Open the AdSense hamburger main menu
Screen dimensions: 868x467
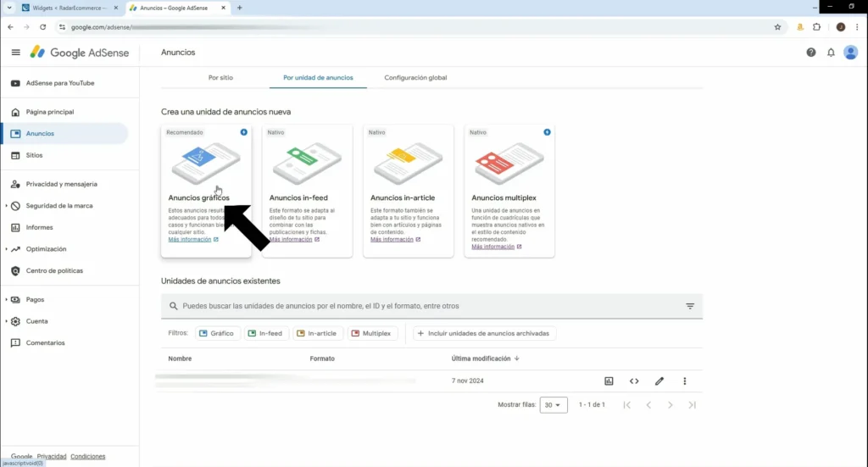[x=15, y=53]
